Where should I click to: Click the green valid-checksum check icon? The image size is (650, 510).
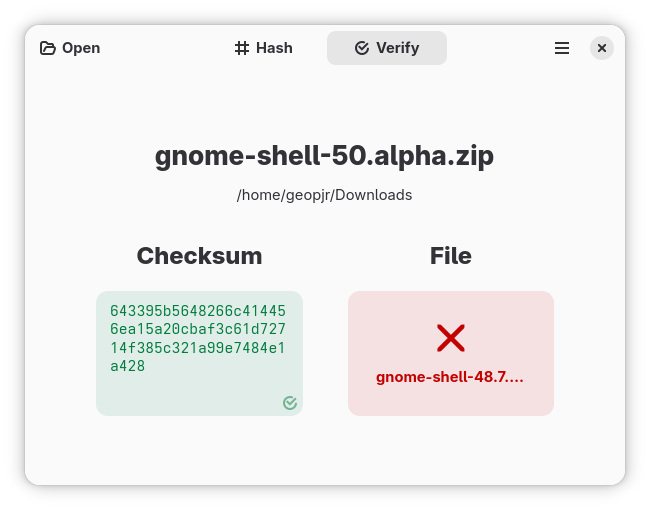pos(290,403)
